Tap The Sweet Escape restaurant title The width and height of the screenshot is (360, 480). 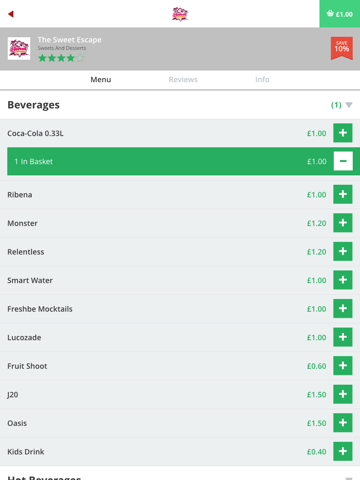click(69, 40)
